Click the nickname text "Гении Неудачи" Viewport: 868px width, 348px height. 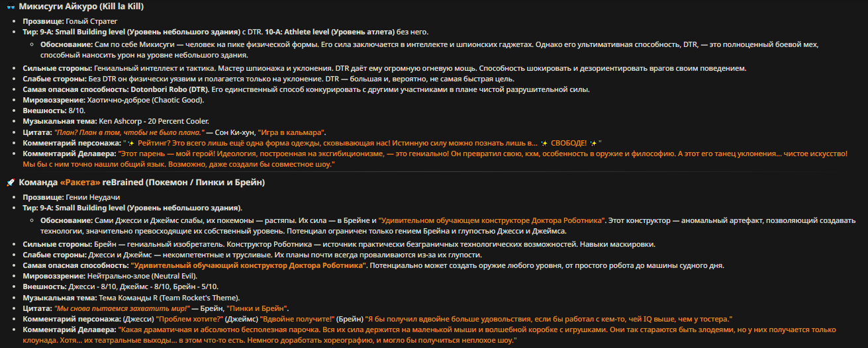click(x=93, y=197)
